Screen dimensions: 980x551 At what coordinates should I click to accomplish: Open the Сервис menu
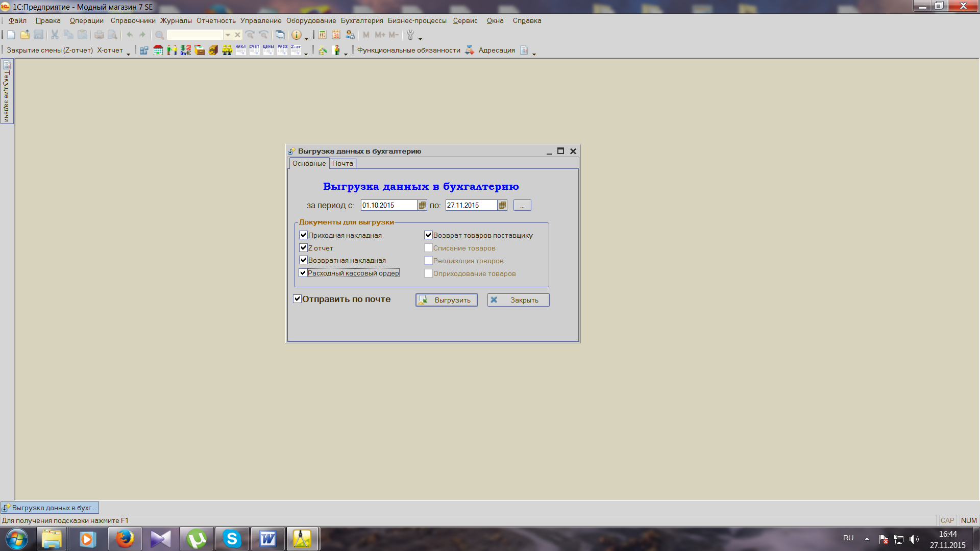click(465, 20)
